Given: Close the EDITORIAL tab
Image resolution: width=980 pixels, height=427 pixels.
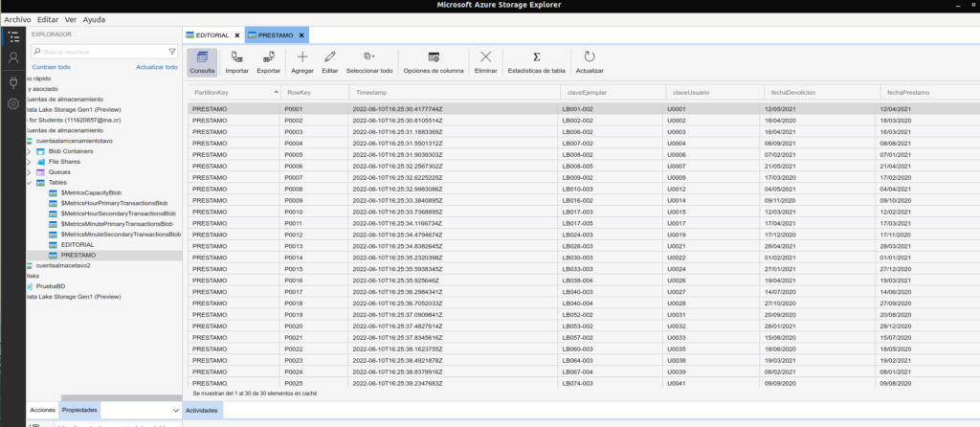Looking at the screenshot, I should pyautogui.click(x=237, y=35).
